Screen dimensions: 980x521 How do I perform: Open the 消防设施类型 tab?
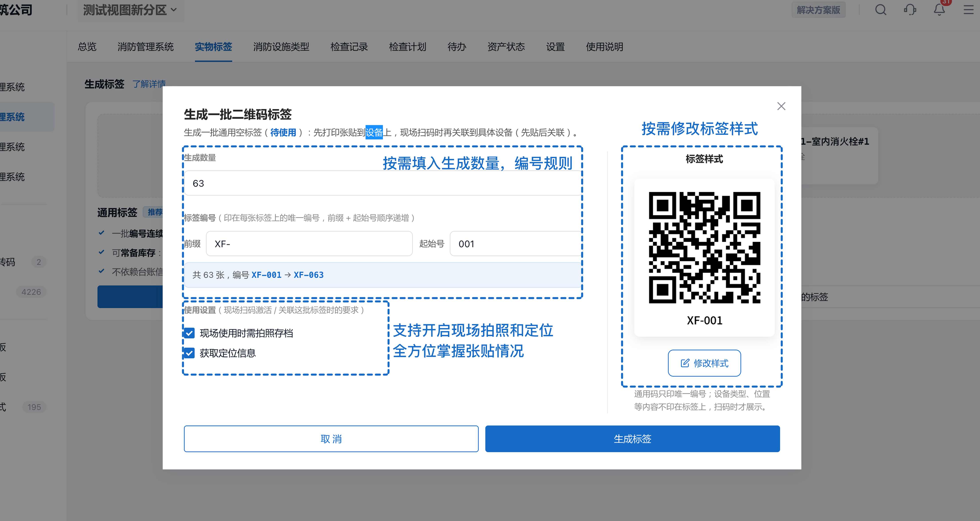click(281, 47)
